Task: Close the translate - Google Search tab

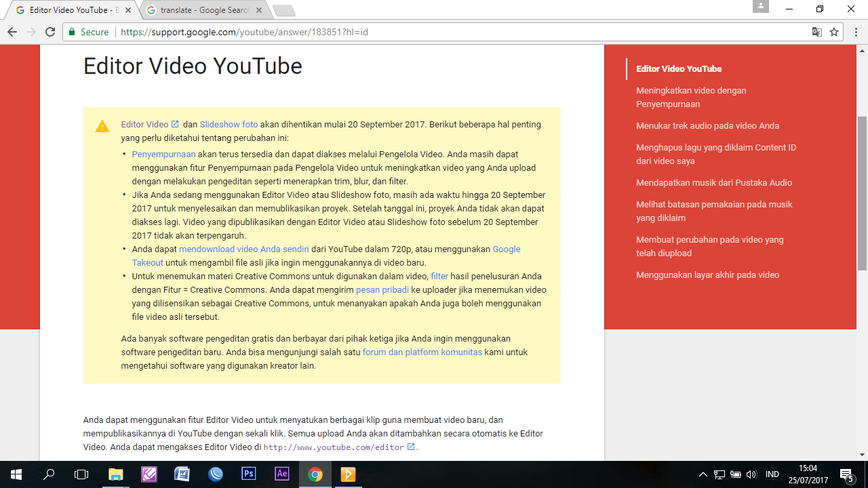Action: (x=259, y=10)
